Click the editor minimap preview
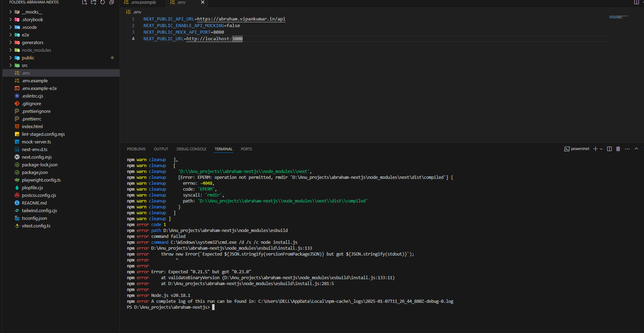 point(618,17)
